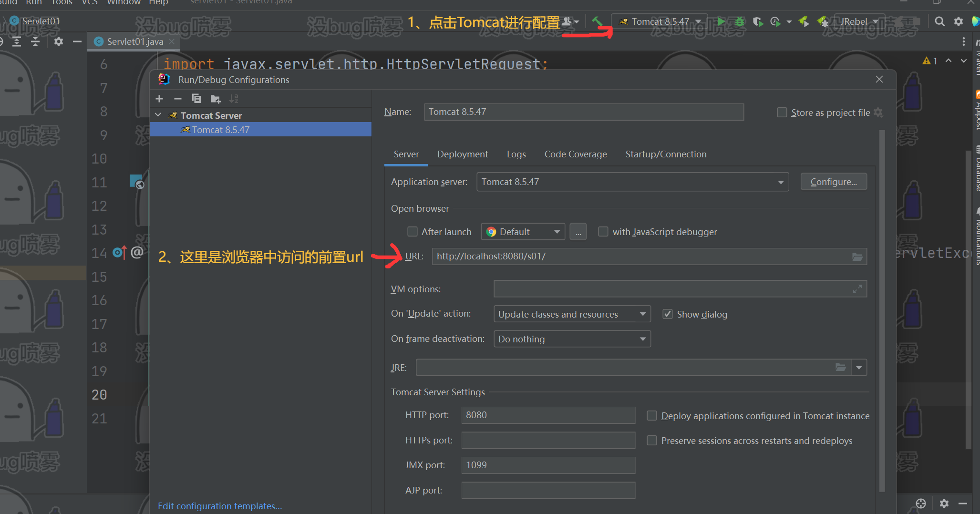980x514 pixels.
Task: Open the Default browser dropdown
Action: [523, 232]
